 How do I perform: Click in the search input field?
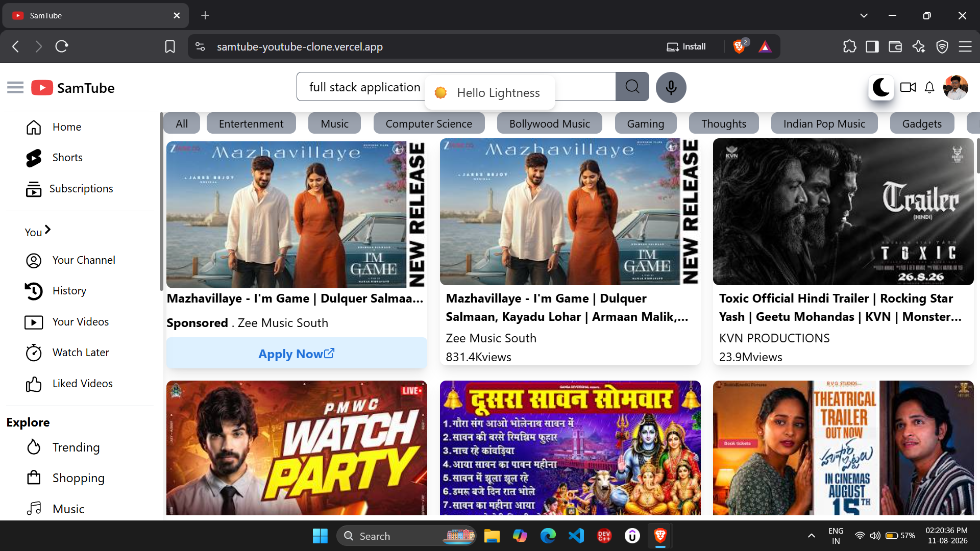click(x=456, y=87)
